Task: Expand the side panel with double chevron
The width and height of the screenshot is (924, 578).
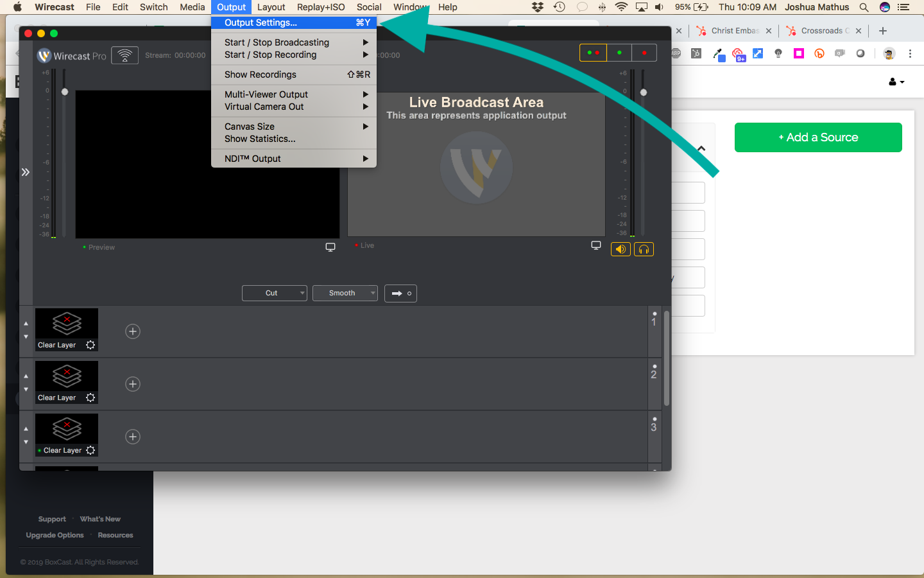Action: tap(26, 172)
